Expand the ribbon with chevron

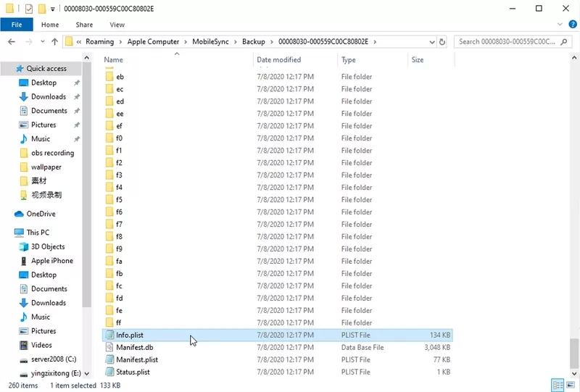tap(560, 25)
